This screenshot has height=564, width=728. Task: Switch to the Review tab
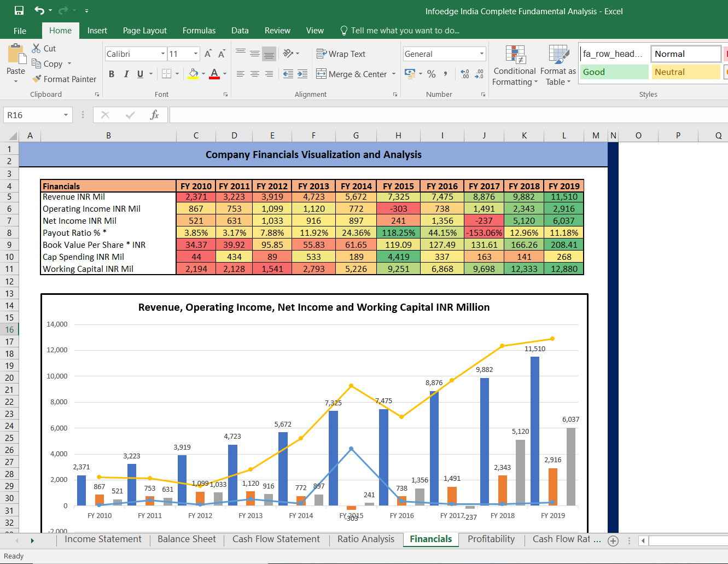pyautogui.click(x=277, y=31)
